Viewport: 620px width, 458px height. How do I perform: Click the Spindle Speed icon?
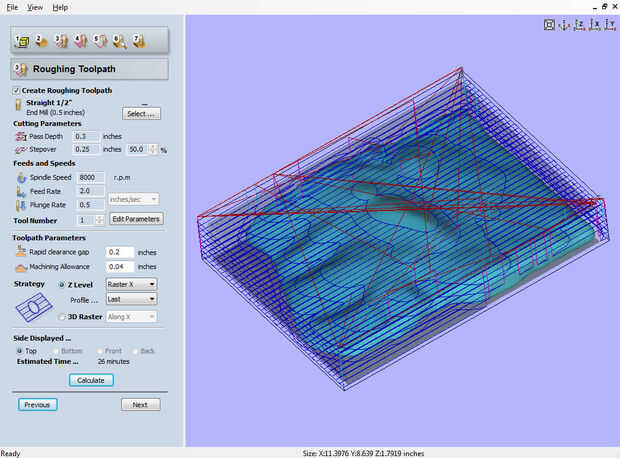coord(21,178)
